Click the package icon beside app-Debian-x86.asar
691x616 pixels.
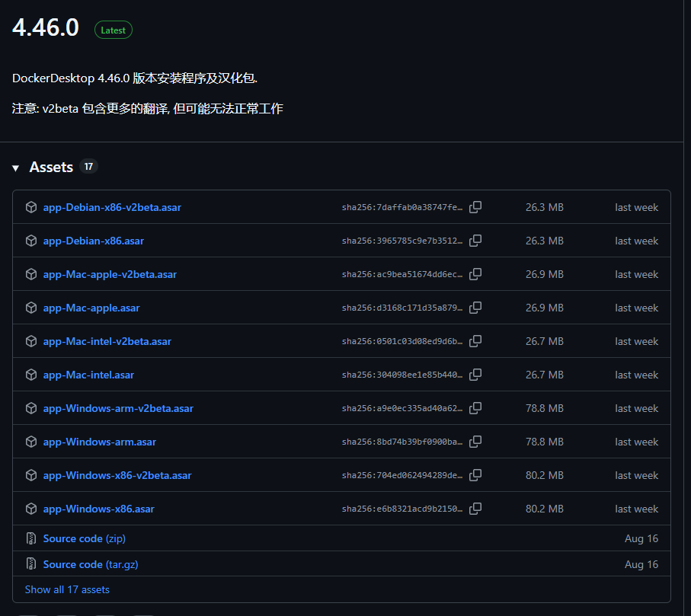(x=31, y=241)
